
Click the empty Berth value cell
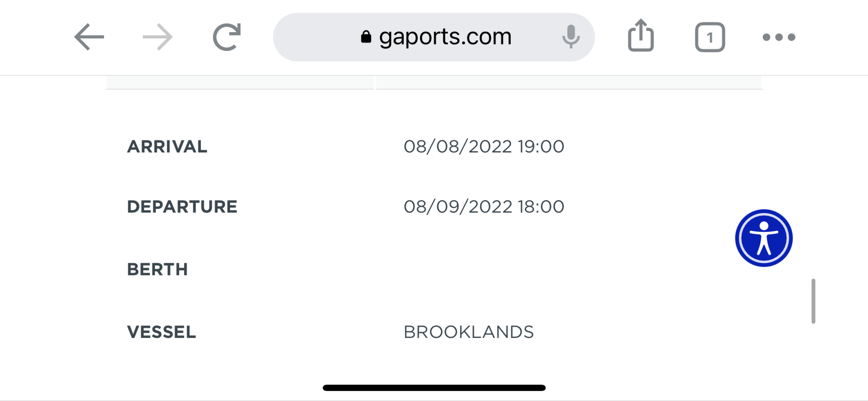click(x=484, y=269)
